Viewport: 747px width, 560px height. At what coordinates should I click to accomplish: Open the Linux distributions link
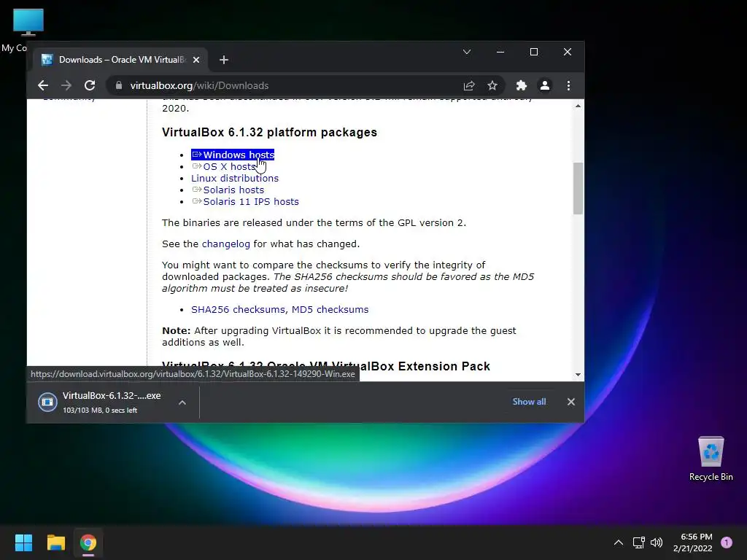tap(235, 178)
